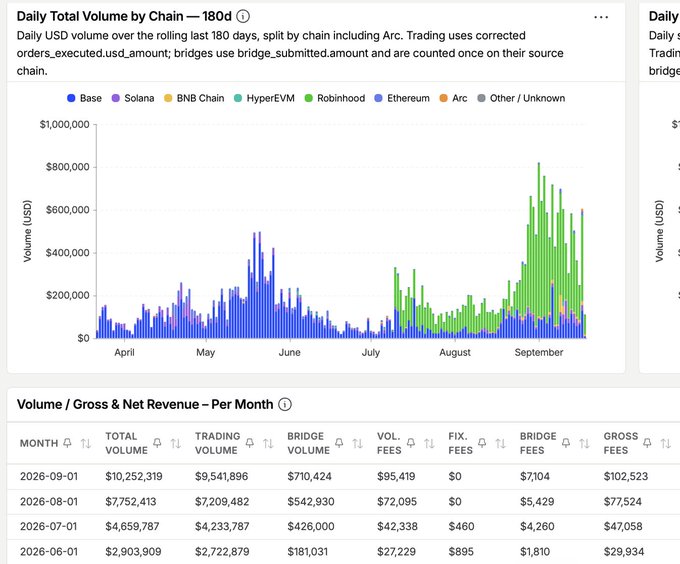Toggle Ethereum series in chart legend
This screenshot has width=680, height=564.
click(x=402, y=98)
